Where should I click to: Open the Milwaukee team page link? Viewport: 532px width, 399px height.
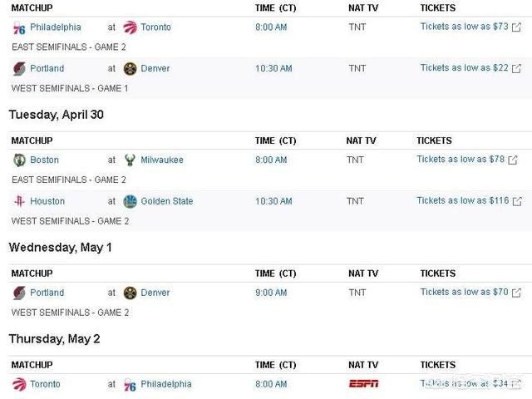pyautogui.click(x=162, y=160)
